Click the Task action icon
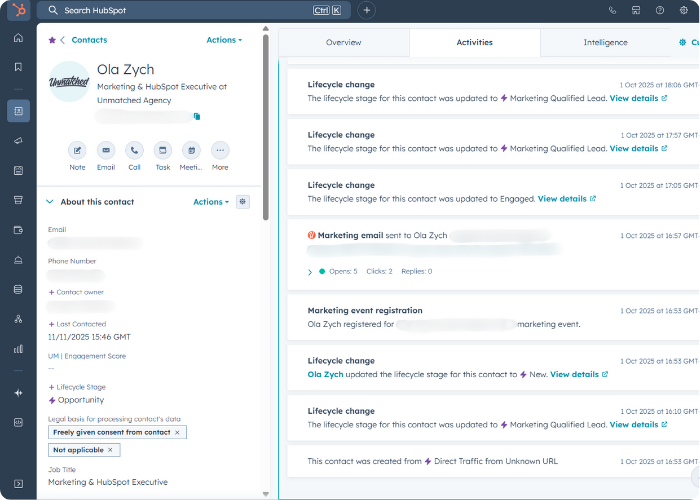The width and height of the screenshot is (700, 500). click(163, 150)
